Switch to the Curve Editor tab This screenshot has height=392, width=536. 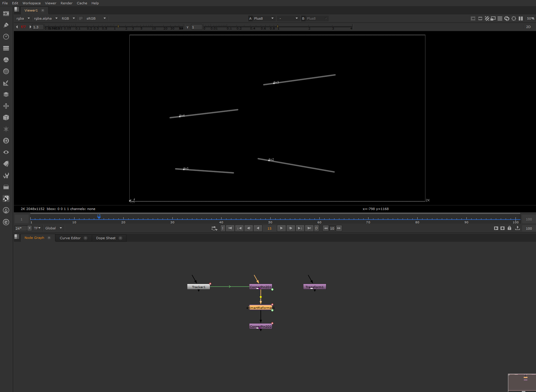pos(70,238)
